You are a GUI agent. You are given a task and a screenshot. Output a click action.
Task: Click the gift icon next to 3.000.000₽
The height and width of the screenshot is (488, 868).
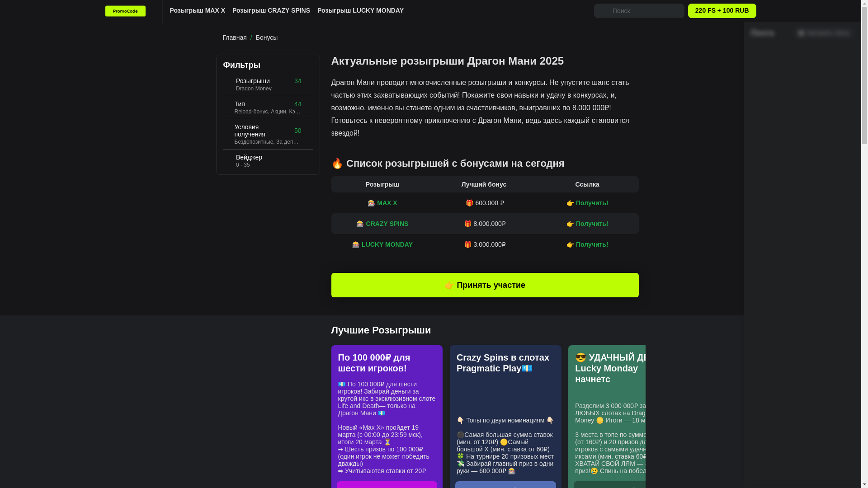[467, 244]
